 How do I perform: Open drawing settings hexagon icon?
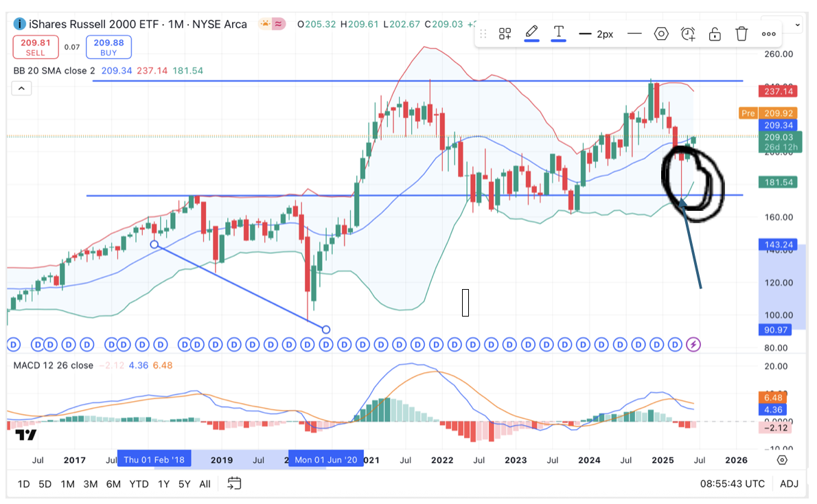point(661,34)
